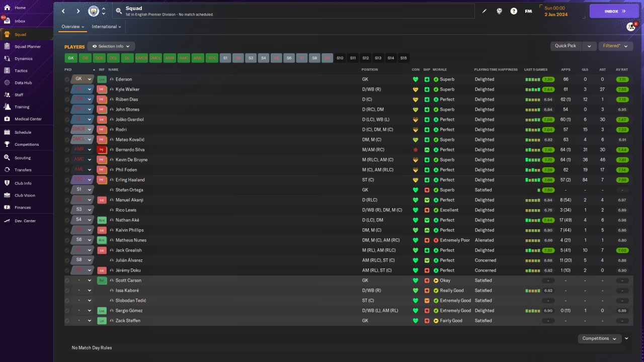Viewport: 644px width, 362px height.
Task: Open the Dev. Center icon
Action: click(x=7, y=221)
